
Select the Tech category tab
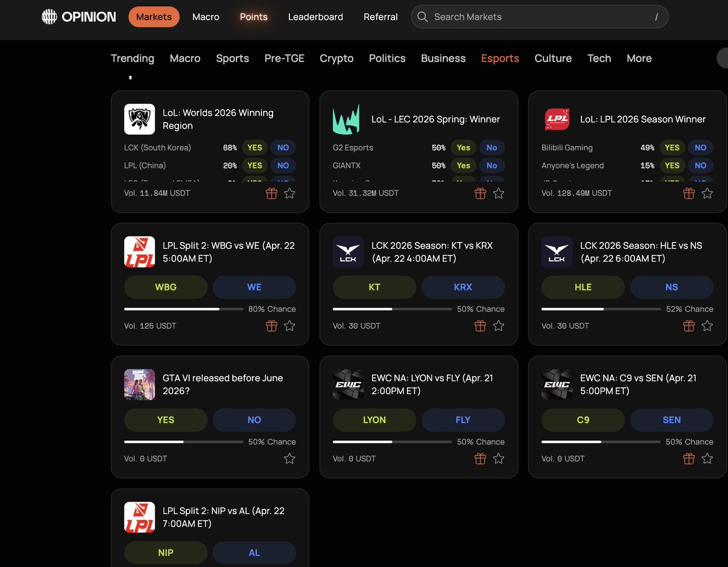pos(599,58)
